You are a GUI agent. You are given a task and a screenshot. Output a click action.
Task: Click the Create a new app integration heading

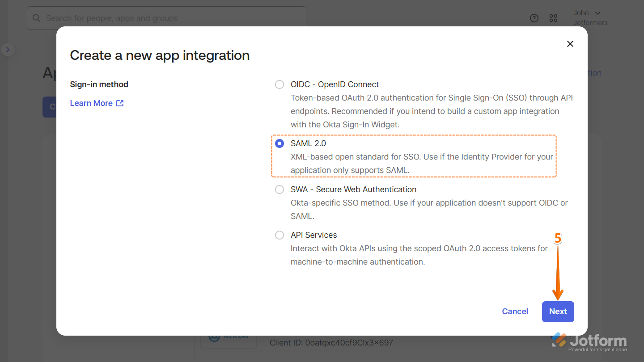[160, 55]
